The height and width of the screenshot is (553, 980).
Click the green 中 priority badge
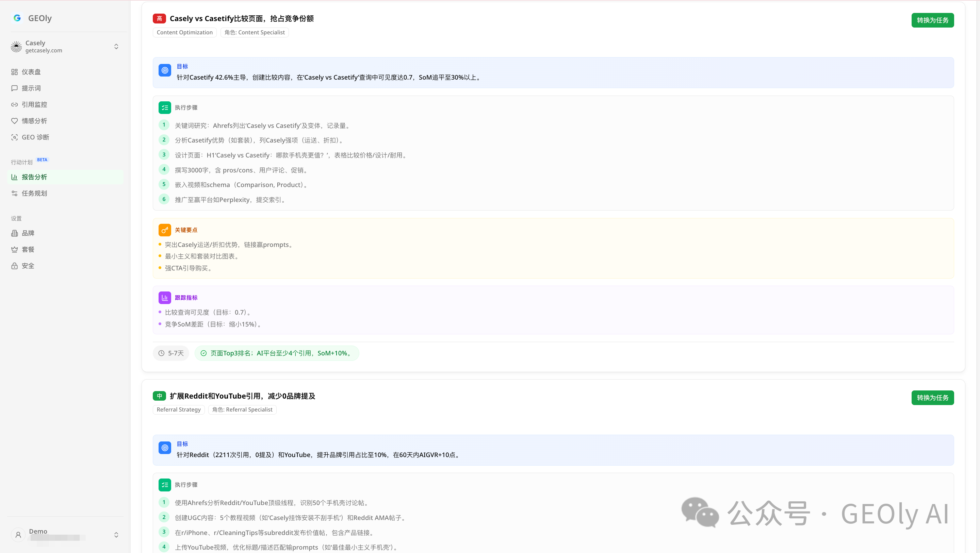159,396
